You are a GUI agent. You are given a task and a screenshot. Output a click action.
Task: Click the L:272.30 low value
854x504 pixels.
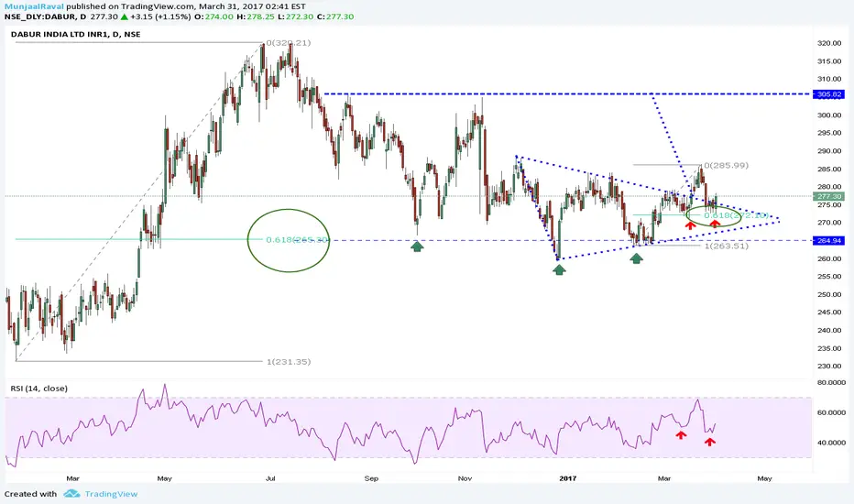[295, 16]
